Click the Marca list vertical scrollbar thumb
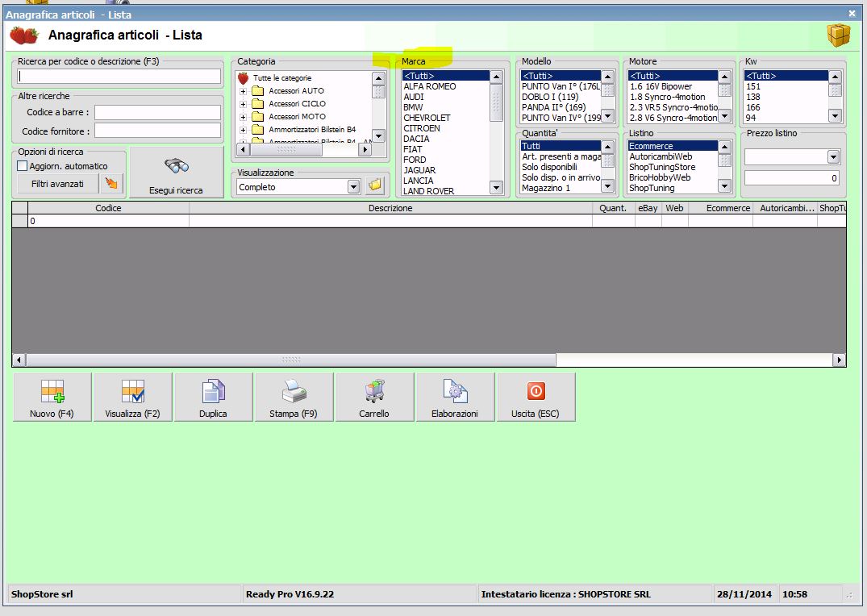The image size is (867, 616). 496,103
